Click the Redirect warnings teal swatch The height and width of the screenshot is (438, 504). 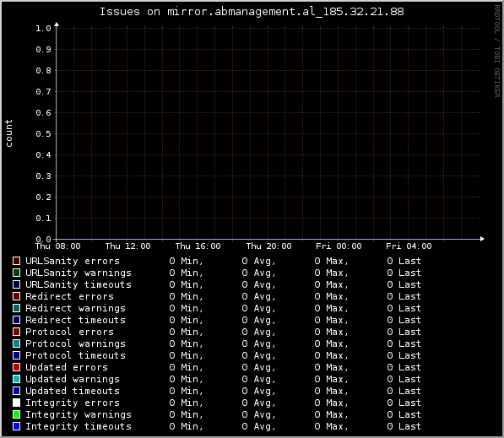pyautogui.click(x=16, y=308)
